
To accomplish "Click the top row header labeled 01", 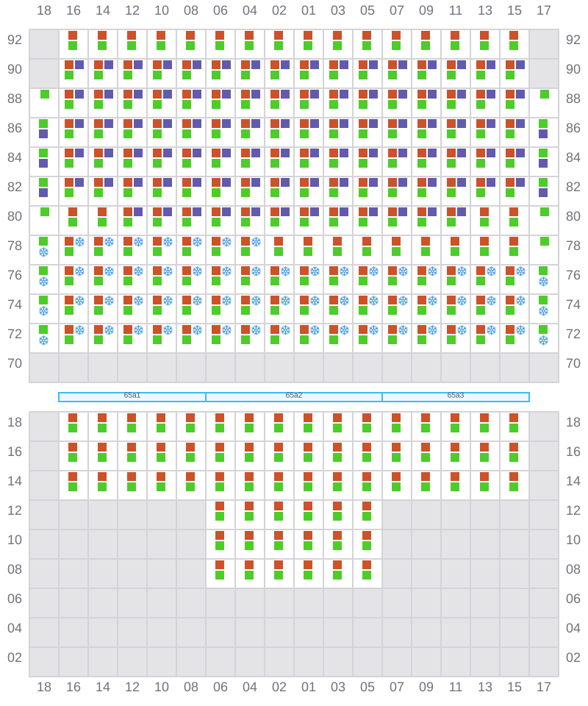I will (x=309, y=10).
